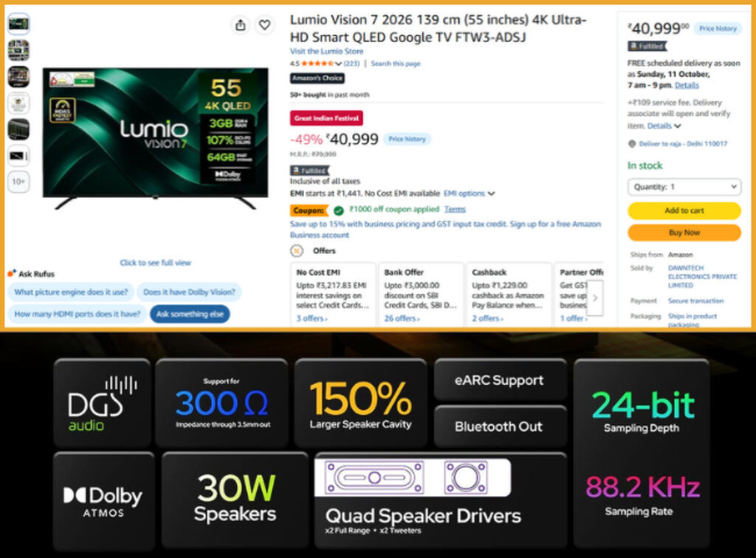Open Price history in the buy box
Image resolution: width=756 pixels, height=558 pixels.
point(718,29)
